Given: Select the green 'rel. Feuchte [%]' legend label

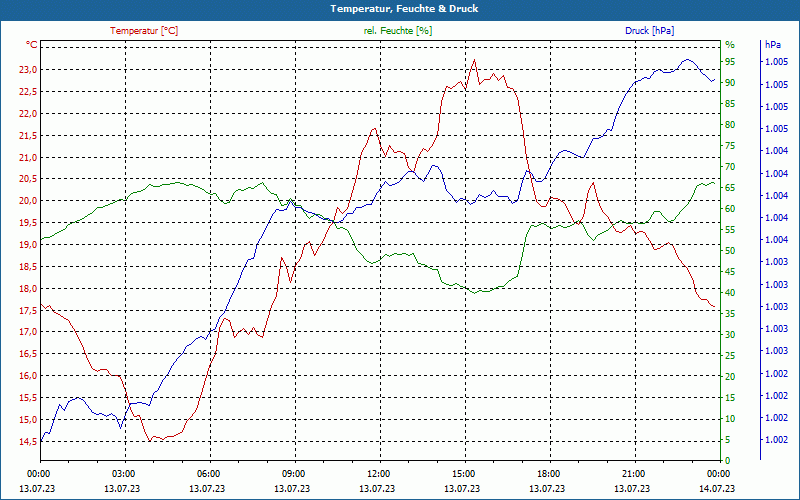Looking at the screenshot, I should click(398, 31).
